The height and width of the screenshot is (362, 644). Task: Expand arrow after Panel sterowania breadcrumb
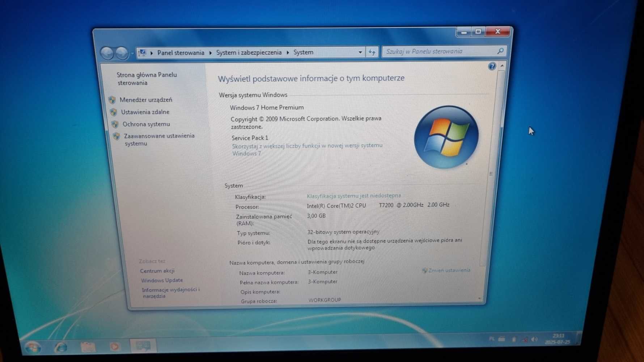coord(211,53)
